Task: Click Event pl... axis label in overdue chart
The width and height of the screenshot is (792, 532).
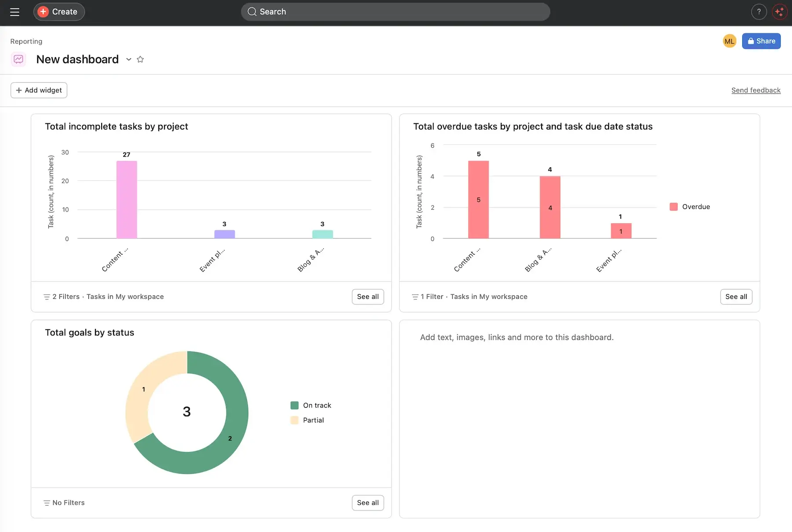Action: 609,260
